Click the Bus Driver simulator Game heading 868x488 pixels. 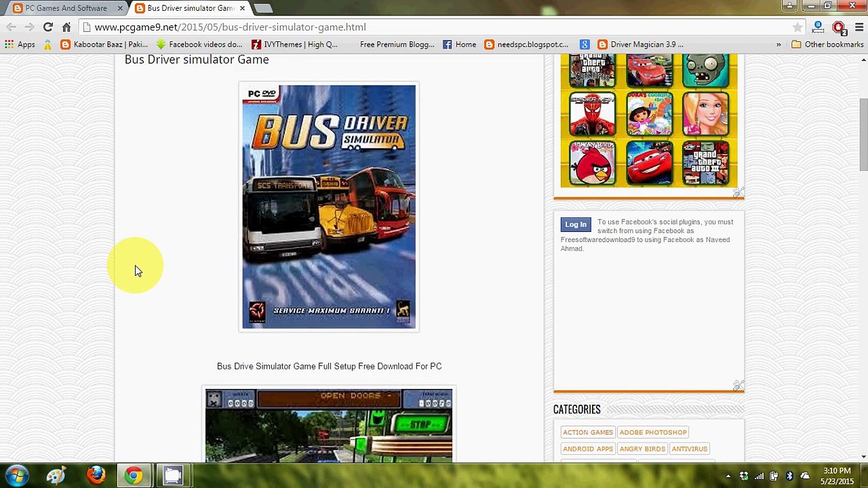197,60
